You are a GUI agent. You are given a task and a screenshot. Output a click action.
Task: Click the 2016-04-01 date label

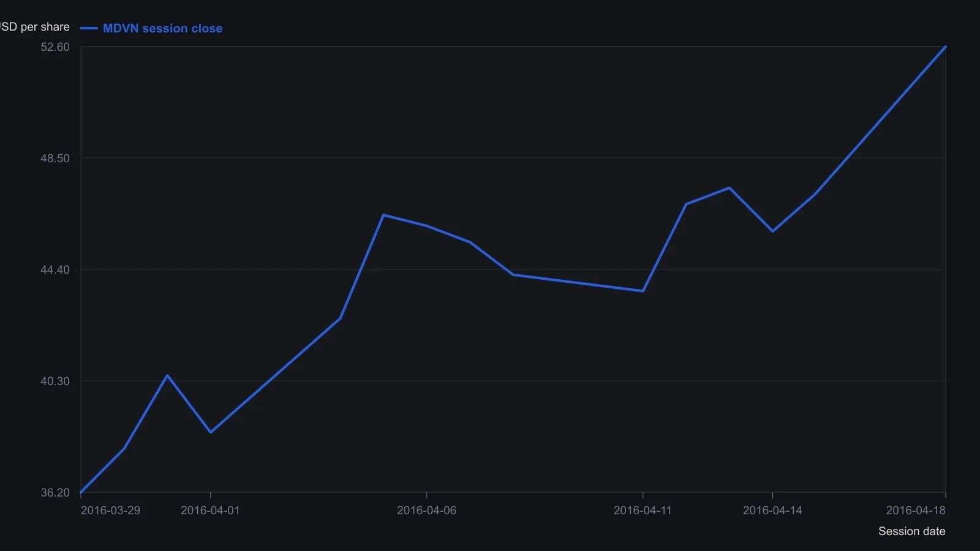[x=210, y=511]
